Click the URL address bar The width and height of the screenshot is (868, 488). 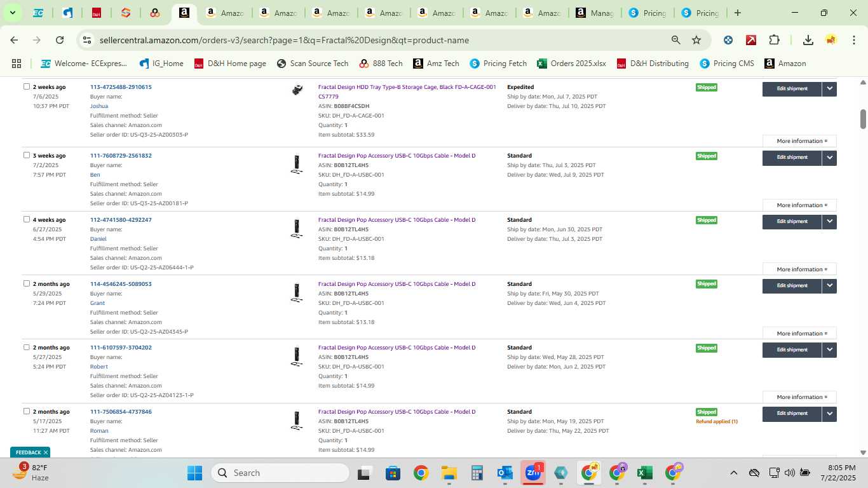(379, 40)
